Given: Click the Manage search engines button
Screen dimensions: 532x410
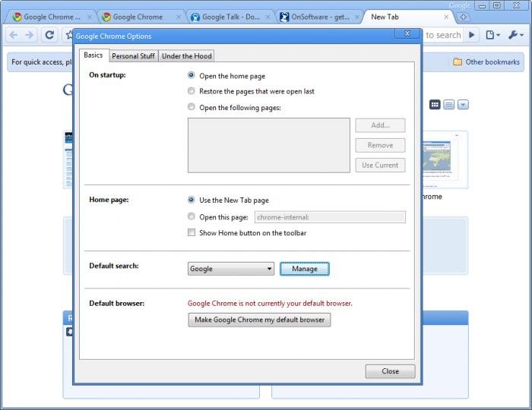Looking at the screenshot, I should (305, 269).
